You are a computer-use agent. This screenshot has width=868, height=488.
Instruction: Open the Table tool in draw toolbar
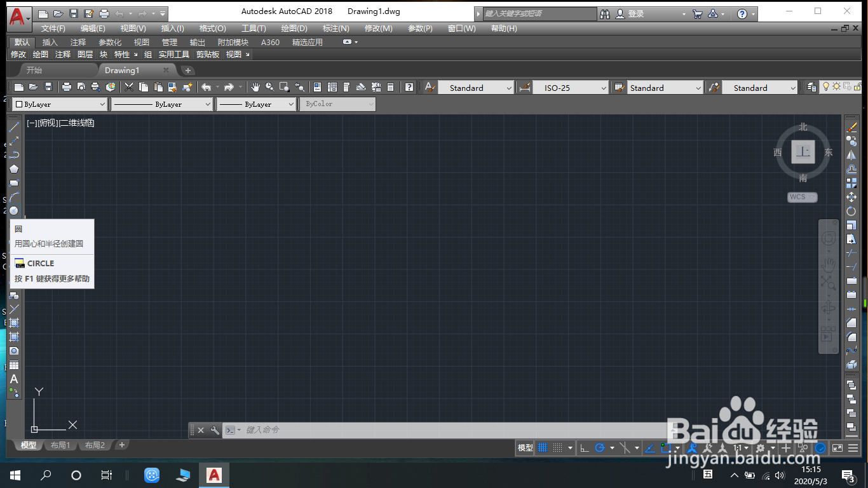[x=14, y=365]
